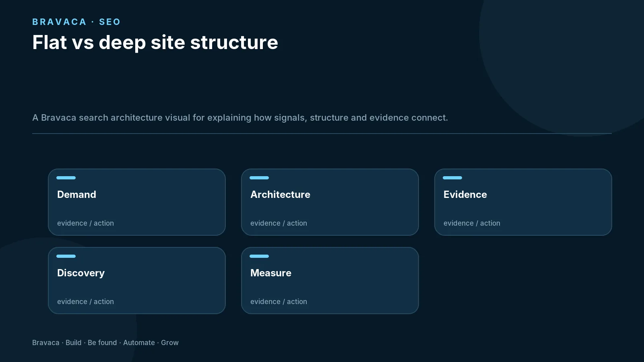644x362 pixels.
Task: Select the Discovery card
Action: click(x=137, y=280)
